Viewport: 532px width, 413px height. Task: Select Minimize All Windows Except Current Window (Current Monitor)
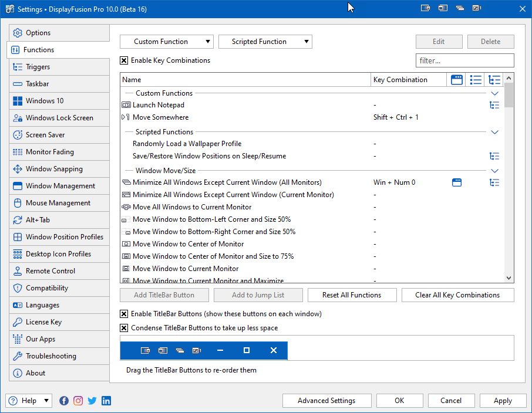coord(312,195)
